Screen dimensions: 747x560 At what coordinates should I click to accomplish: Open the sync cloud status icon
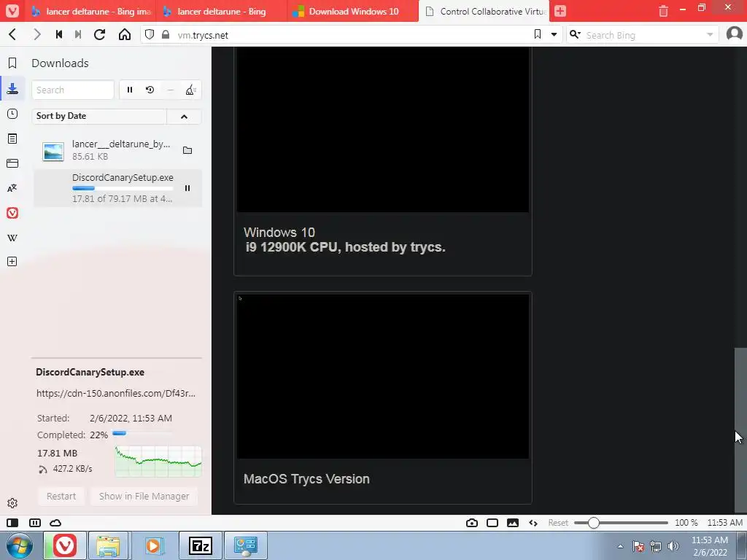pyautogui.click(x=55, y=522)
